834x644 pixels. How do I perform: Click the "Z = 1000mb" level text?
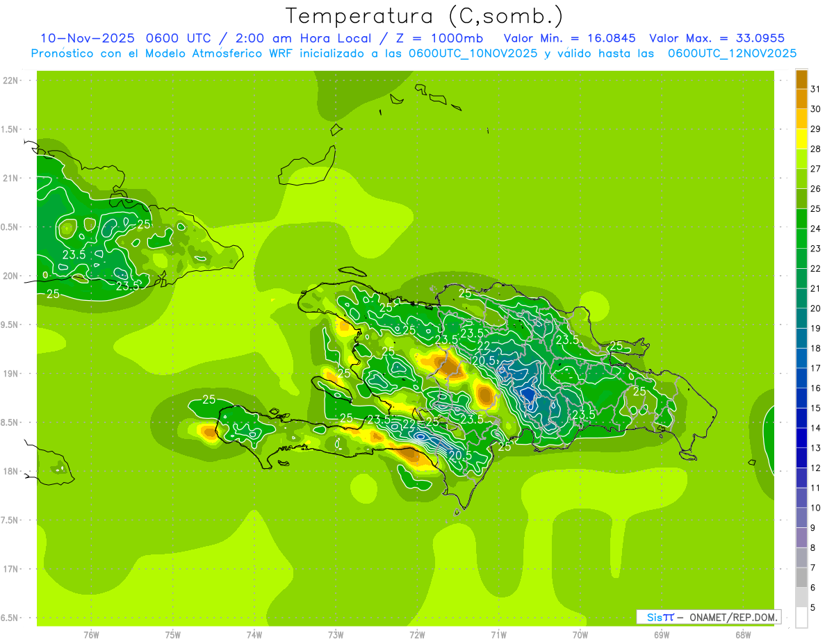(438, 38)
